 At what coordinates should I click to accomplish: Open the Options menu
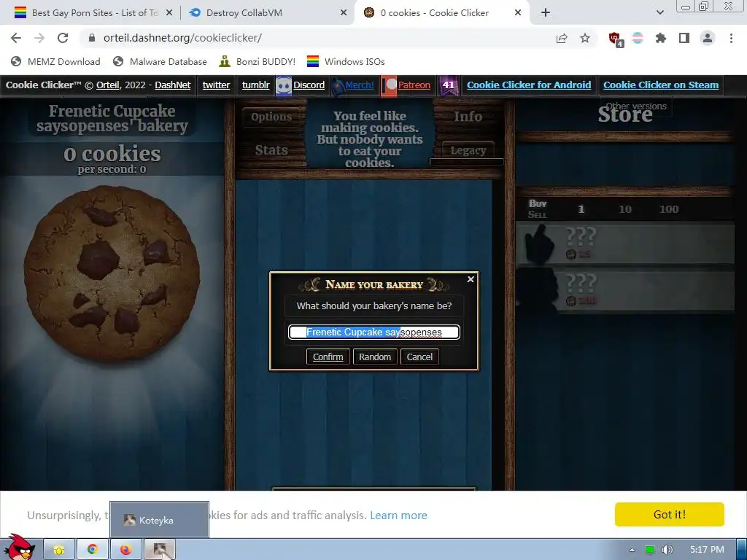[271, 117]
